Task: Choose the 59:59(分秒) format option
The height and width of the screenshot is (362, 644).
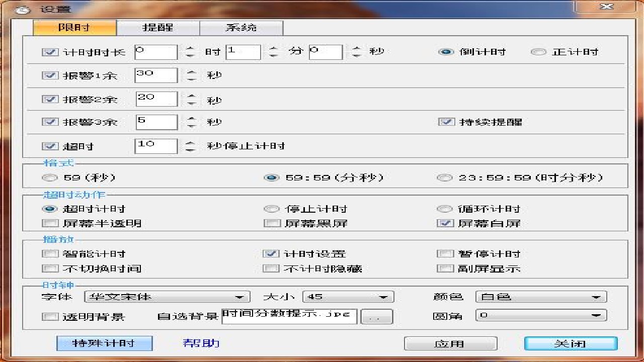Action: (x=272, y=177)
